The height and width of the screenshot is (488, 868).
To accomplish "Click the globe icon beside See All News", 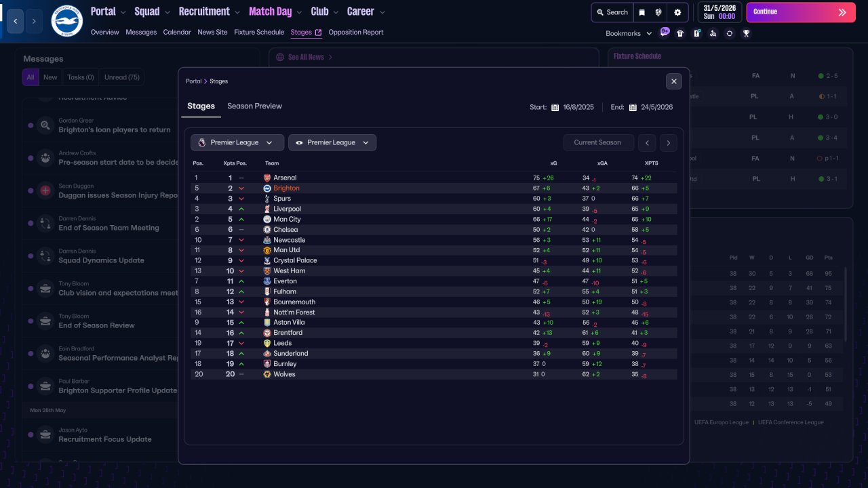I will pos(279,57).
